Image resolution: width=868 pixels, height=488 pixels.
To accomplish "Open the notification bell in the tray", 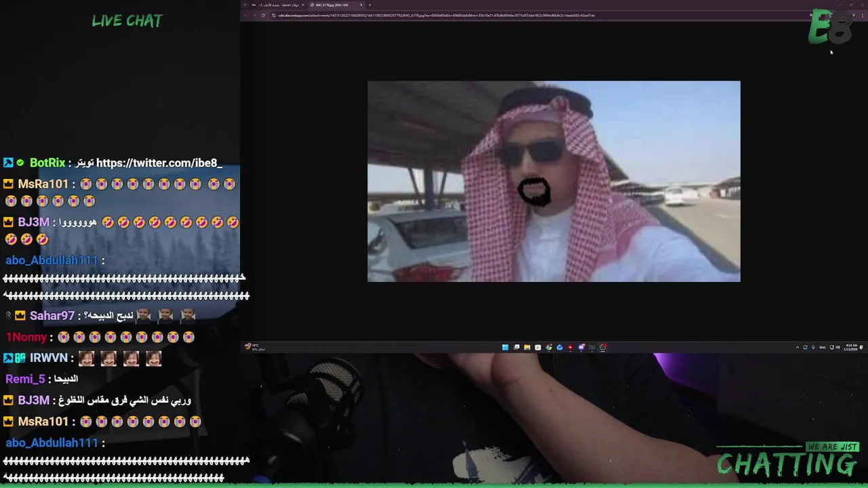I will click(862, 347).
